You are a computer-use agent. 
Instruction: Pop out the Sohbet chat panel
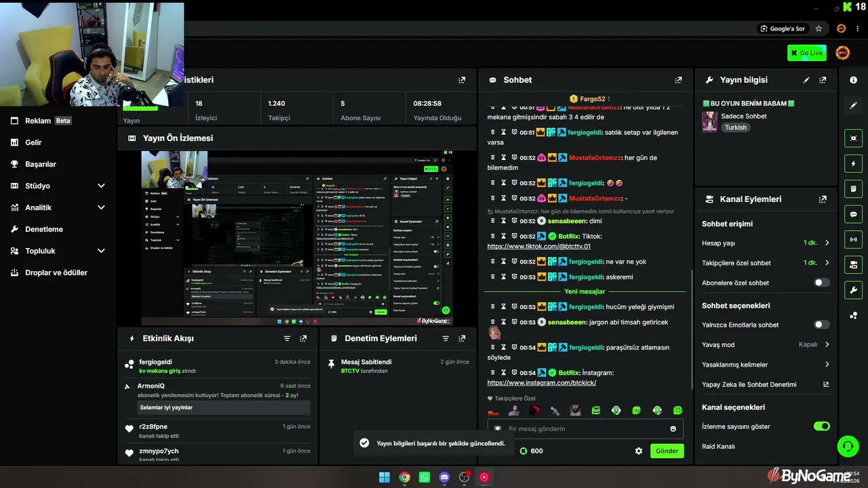click(x=678, y=80)
